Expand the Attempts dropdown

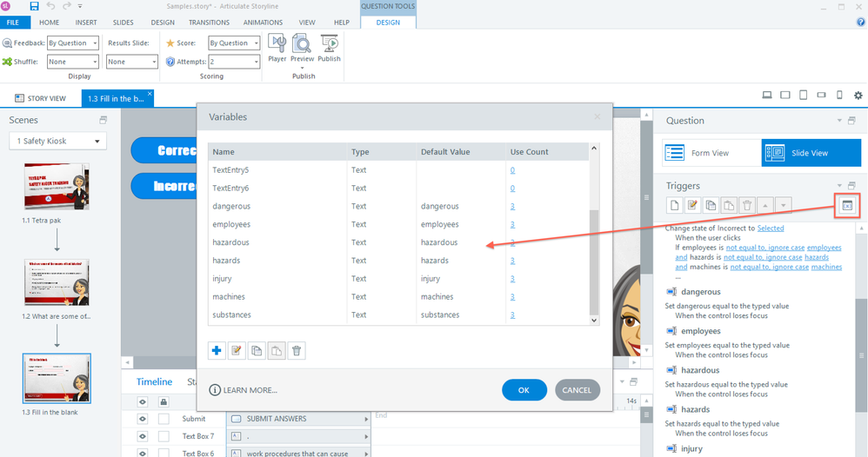234,62
